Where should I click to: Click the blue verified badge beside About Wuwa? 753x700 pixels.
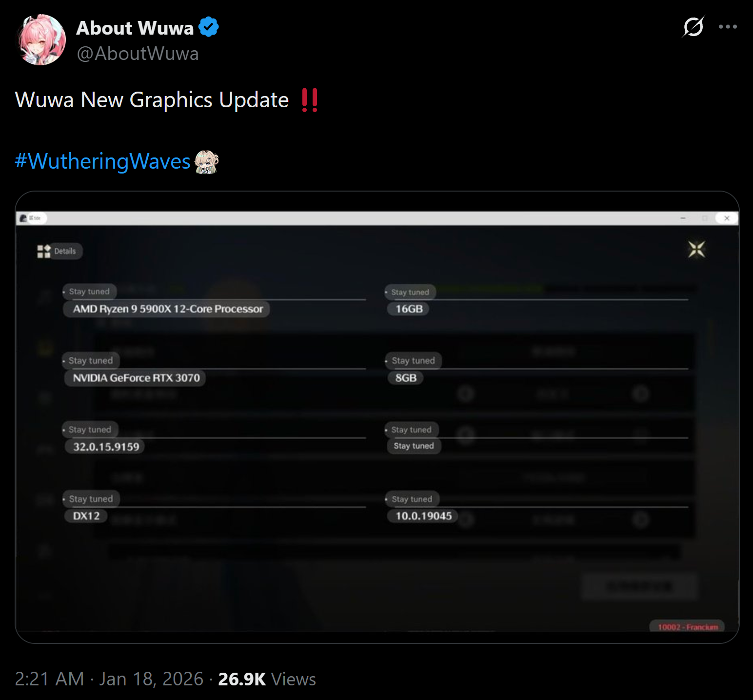209,27
